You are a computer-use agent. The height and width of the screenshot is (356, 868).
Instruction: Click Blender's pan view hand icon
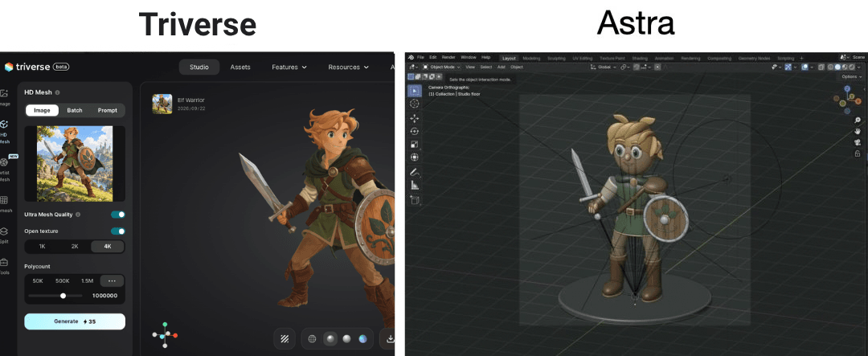coord(858,131)
